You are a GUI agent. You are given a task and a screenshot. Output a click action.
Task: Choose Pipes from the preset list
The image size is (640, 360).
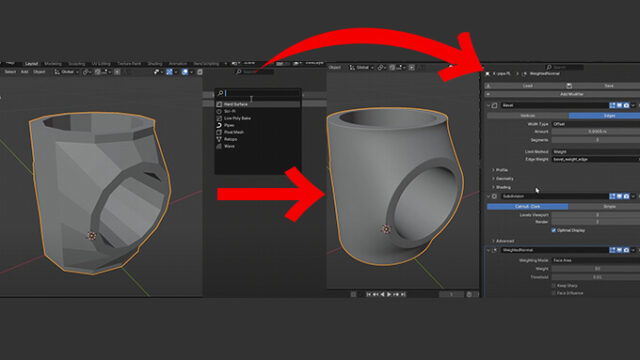click(258, 125)
